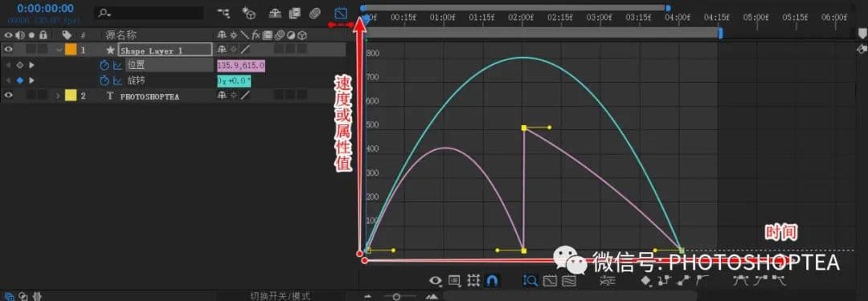Click the solo column header icon

coord(31,35)
